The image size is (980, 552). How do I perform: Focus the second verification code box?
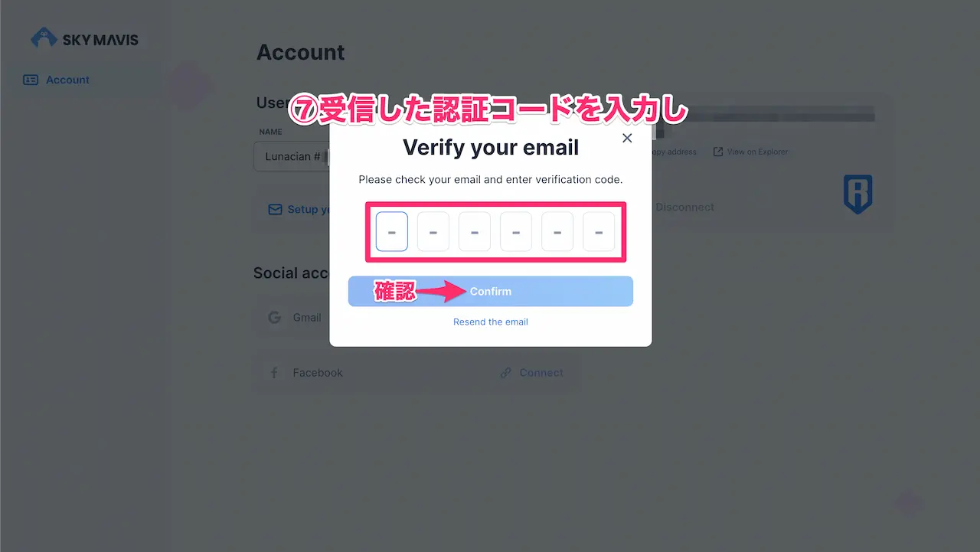[x=433, y=232]
